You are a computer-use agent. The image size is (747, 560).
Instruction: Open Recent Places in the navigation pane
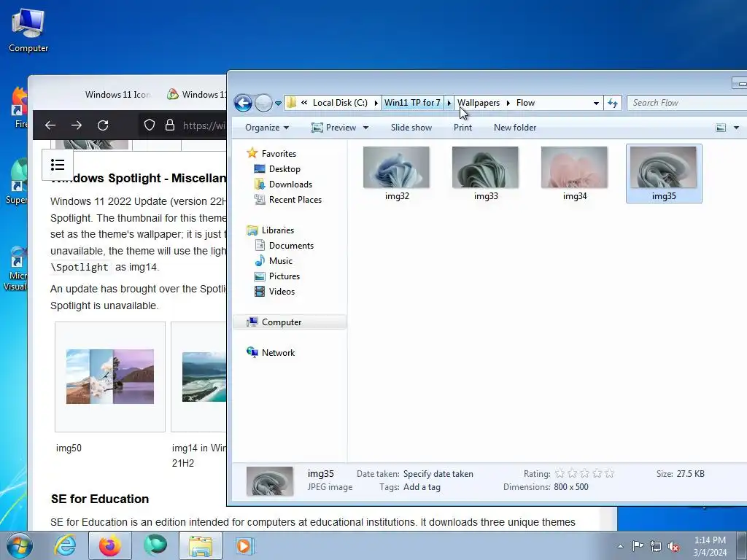(x=295, y=200)
